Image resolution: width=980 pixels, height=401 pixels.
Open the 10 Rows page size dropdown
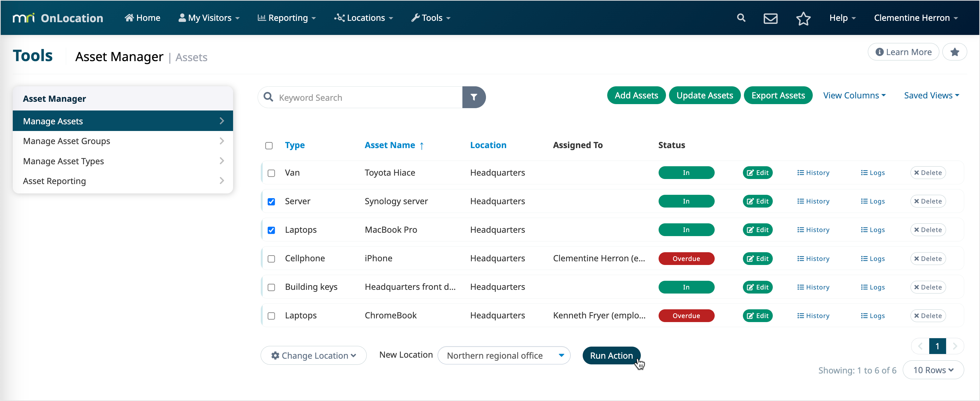[933, 369]
